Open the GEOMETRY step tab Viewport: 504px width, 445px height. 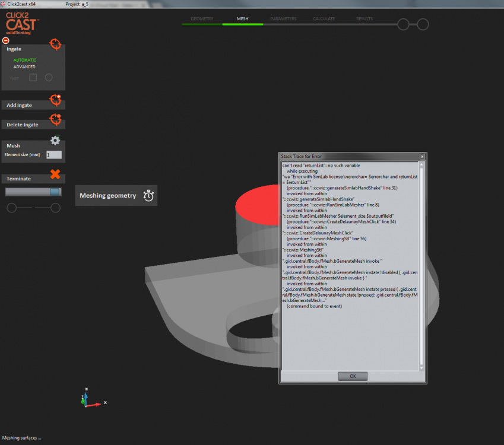[202, 18]
